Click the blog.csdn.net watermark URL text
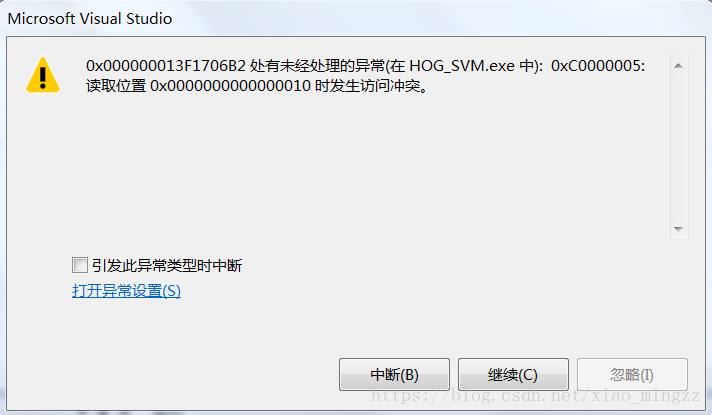Viewport: 712px width, 415px height. point(536,395)
